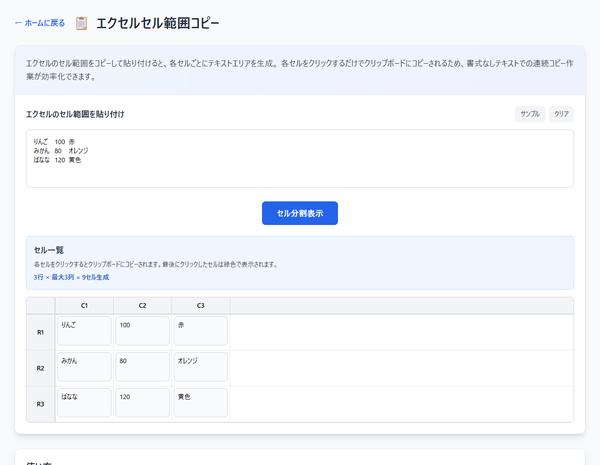The width and height of the screenshot is (600, 465).
Task: Click the C1 column header
Action: 85,305
